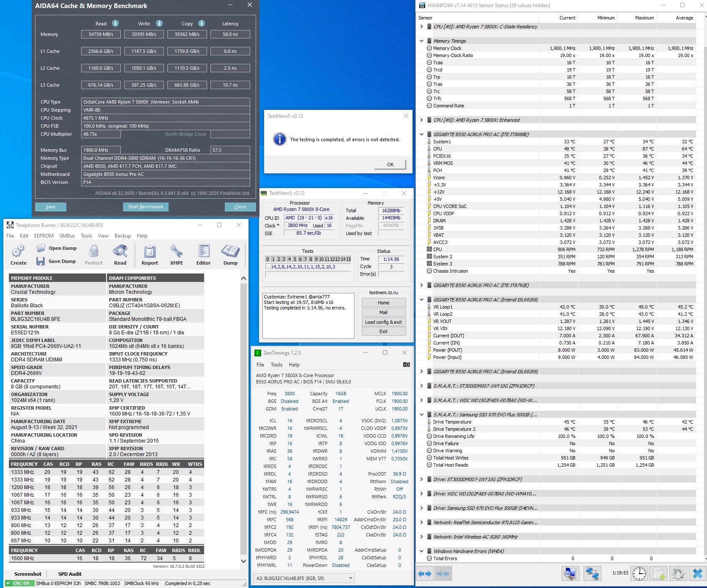Open the SMBus menu
Image resolution: width=707 pixels, height=588 pixels.
click(67, 236)
